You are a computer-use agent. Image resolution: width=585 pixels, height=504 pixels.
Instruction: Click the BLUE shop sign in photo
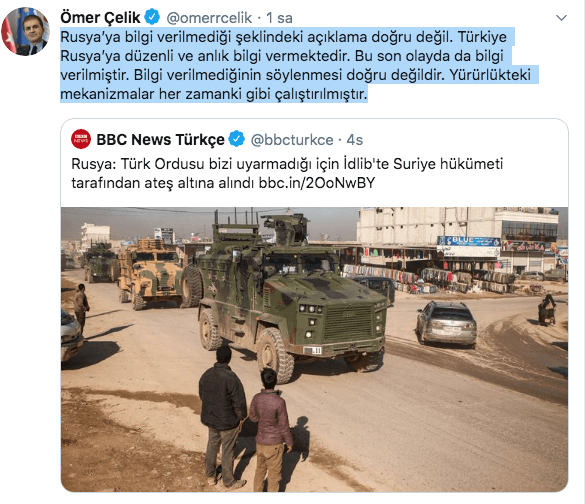coord(469,241)
